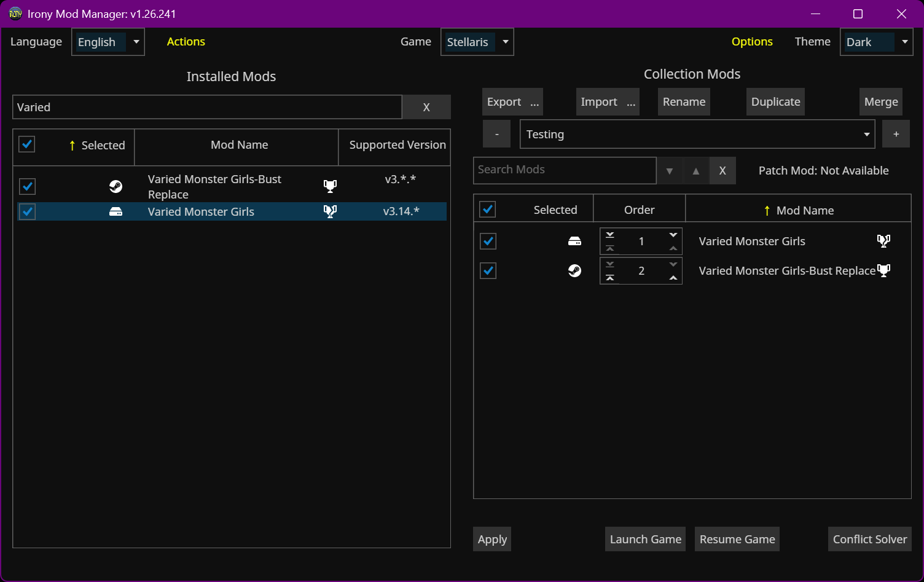The height and width of the screenshot is (582, 924).
Task: Click the Steam icon in Collection Mods order 2 row
Action: (x=574, y=270)
